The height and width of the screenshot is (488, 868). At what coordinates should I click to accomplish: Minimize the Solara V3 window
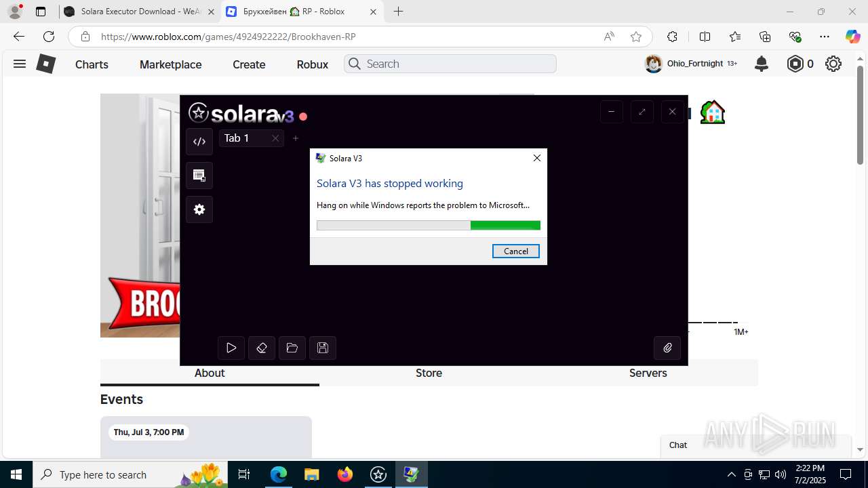coord(612,112)
